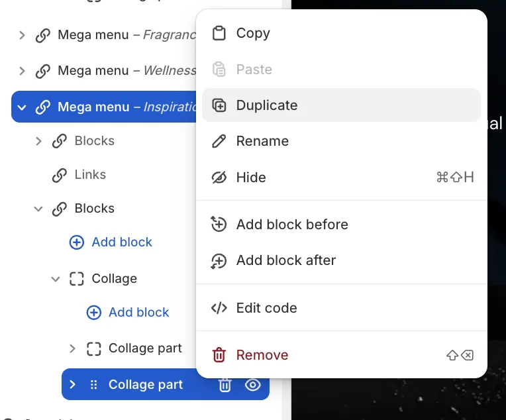Click the red Remove trash icon

click(x=219, y=355)
